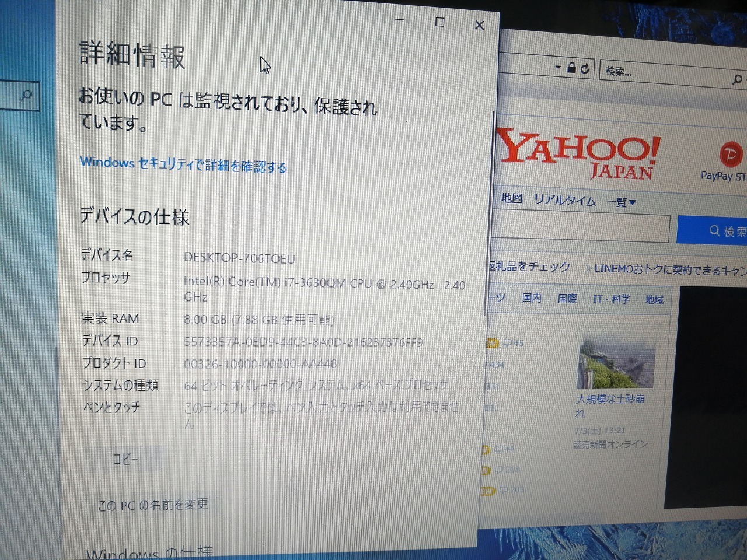Select the 地域 news tab
Viewport: 747px width, 560px height.
654,300
